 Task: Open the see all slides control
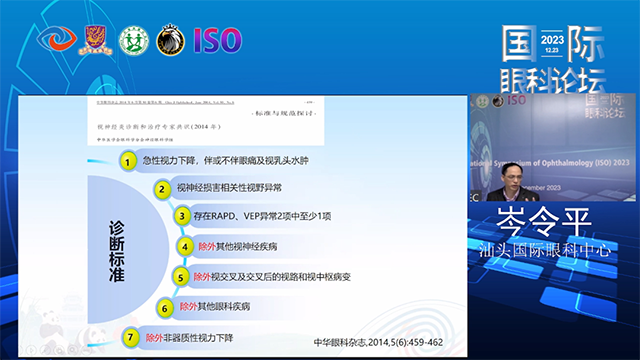pyautogui.click(x=59, y=350)
